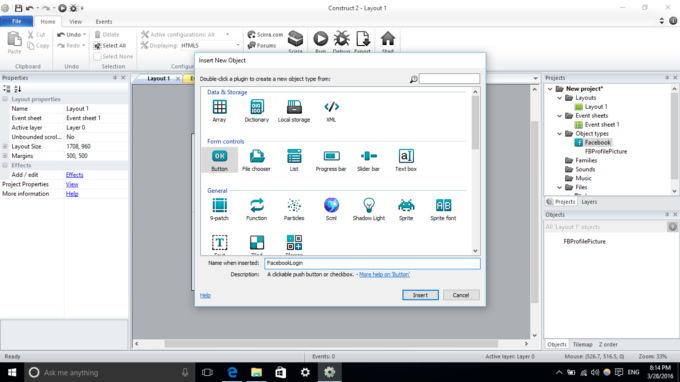Image resolution: width=680 pixels, height=382 pixels.
Task: Select the List form control
Action: coord(294,160)
